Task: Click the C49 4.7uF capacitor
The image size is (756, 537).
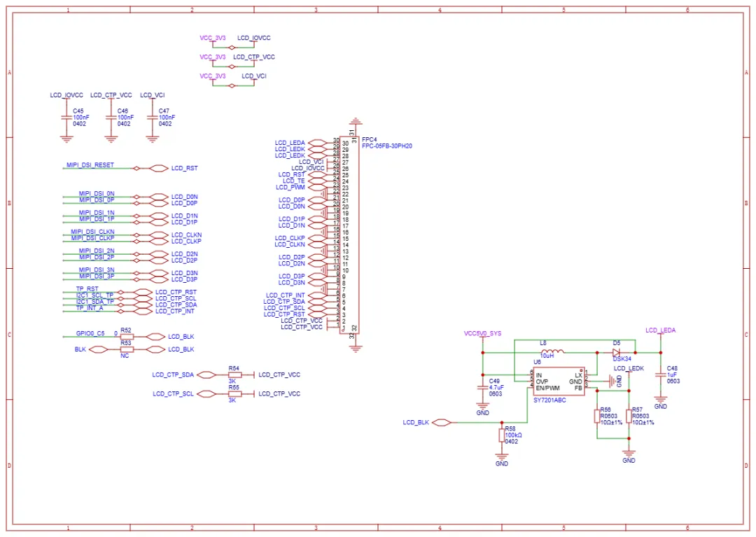Action: tap(482, 386)
